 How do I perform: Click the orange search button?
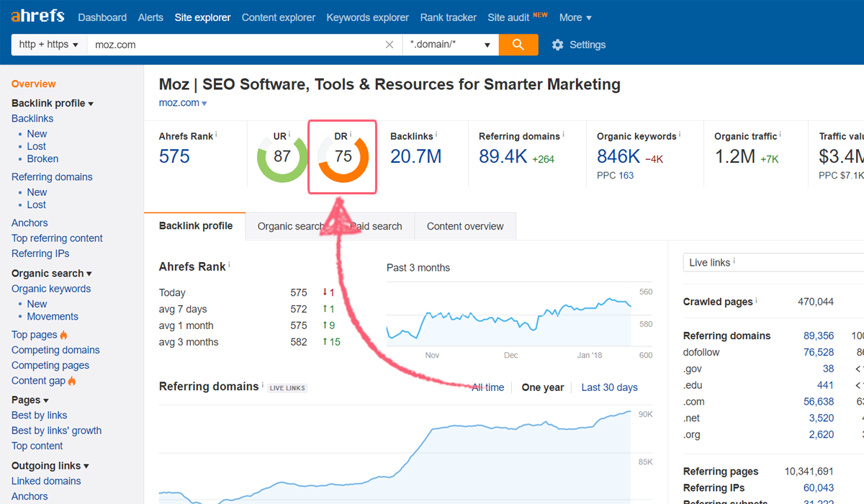(519, 45)
